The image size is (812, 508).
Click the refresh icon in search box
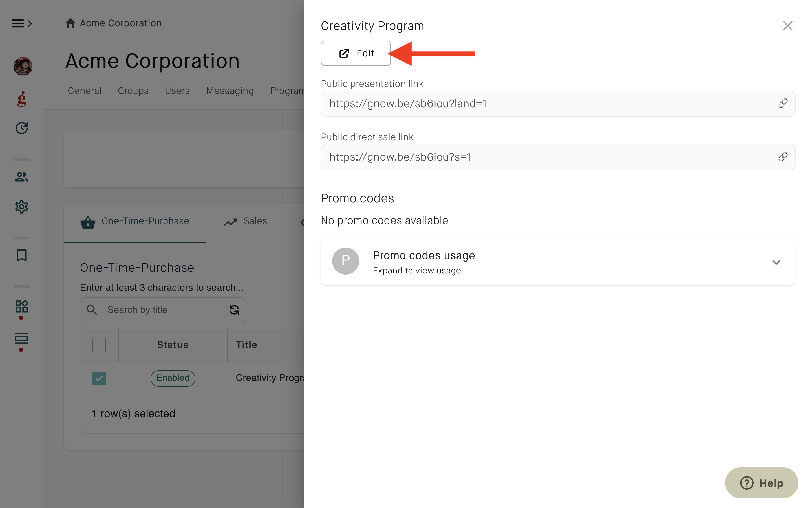click(x=234, y=310)
